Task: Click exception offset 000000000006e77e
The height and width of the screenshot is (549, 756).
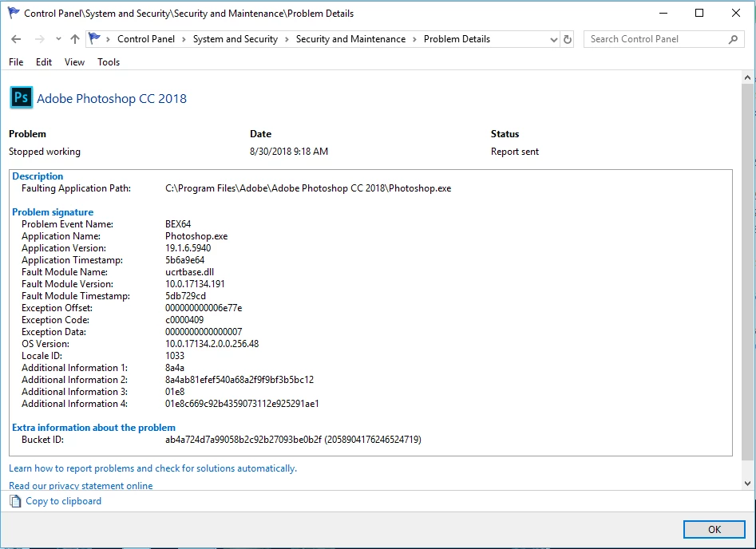Action: point(204,308)
